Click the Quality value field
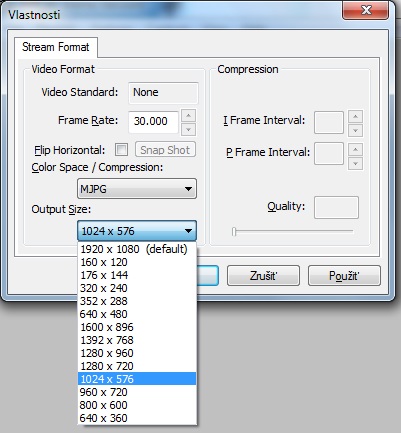The image size is (401, 433). point(336,208)
